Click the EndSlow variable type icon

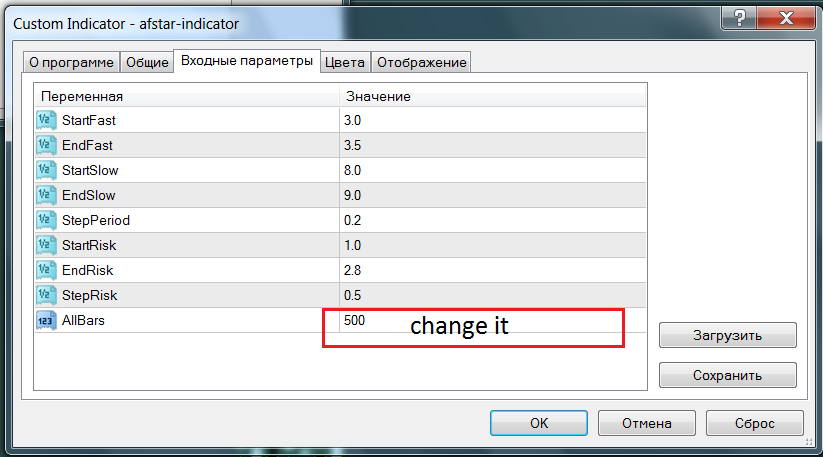pyautogui.click(x=46, y=195)
